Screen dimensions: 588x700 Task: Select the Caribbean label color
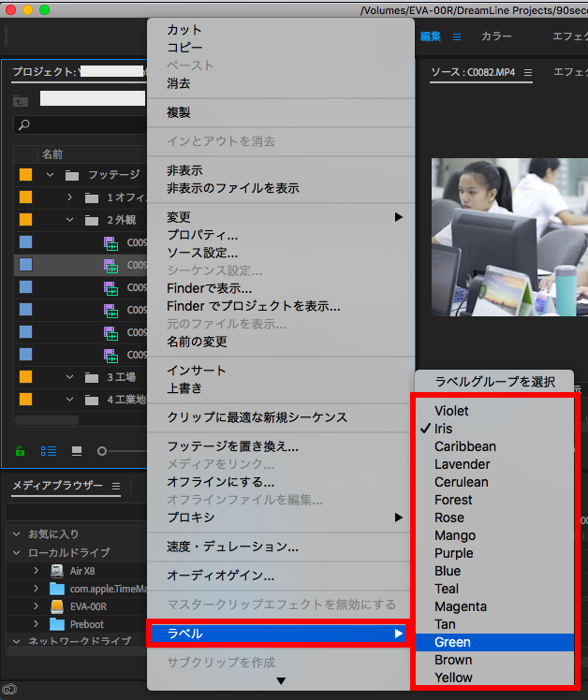click(x=494, y=446)
